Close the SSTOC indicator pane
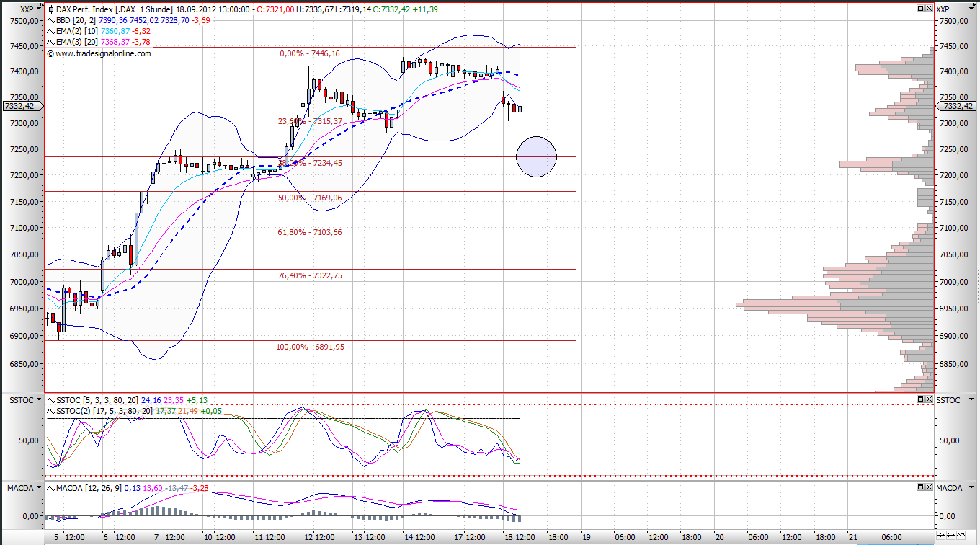Screen dimensions: 980x545 click(928, 399)
